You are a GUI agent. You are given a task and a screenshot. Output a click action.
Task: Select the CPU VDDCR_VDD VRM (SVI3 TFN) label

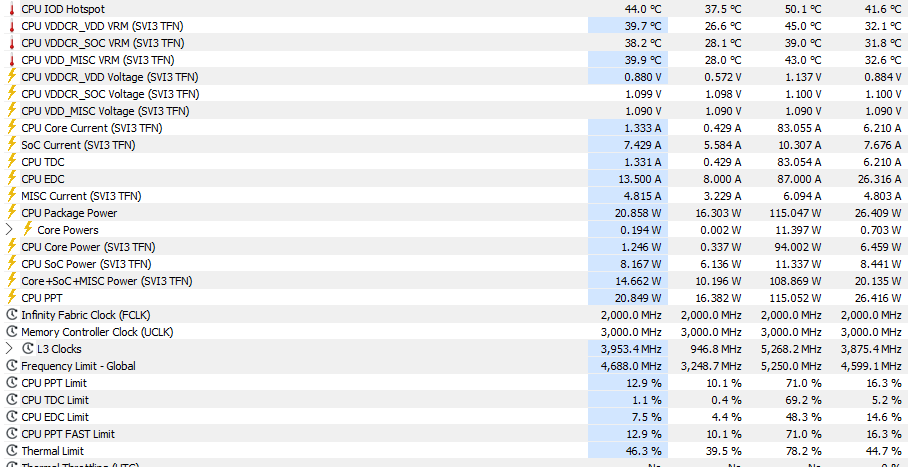(102, 26)
